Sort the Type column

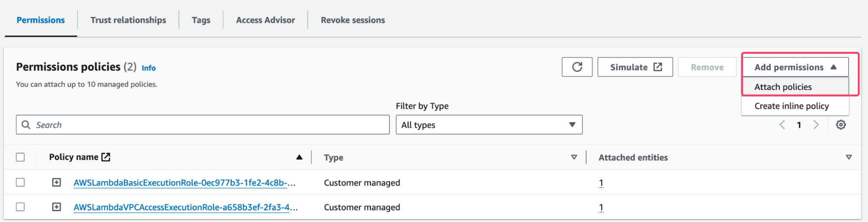[574, 157]
